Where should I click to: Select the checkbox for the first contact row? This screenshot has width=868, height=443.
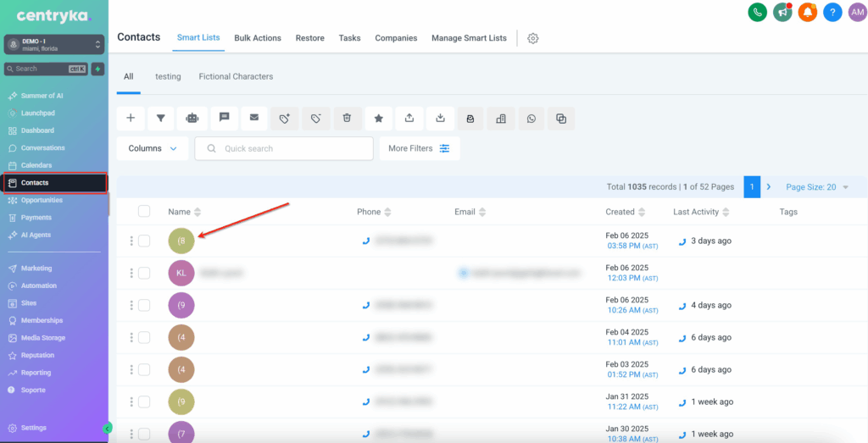click(x=144, y=241)
